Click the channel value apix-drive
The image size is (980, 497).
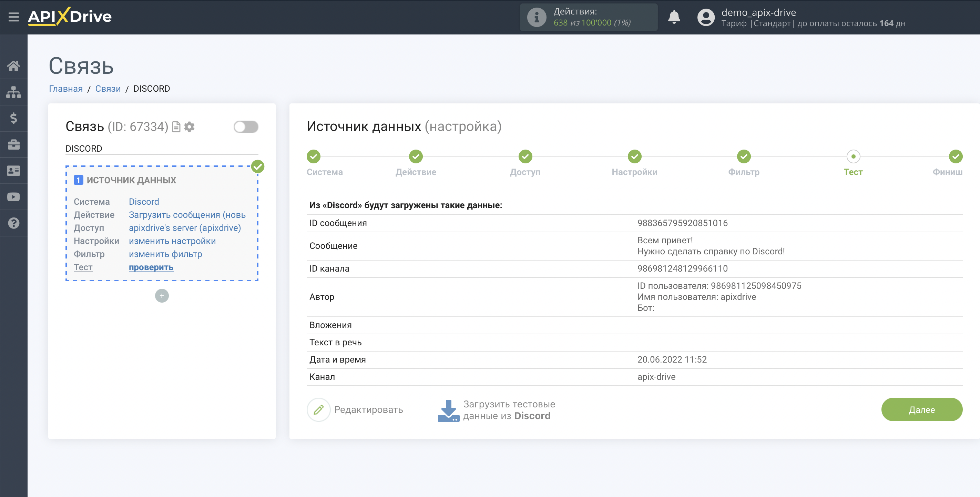(656, 377)
